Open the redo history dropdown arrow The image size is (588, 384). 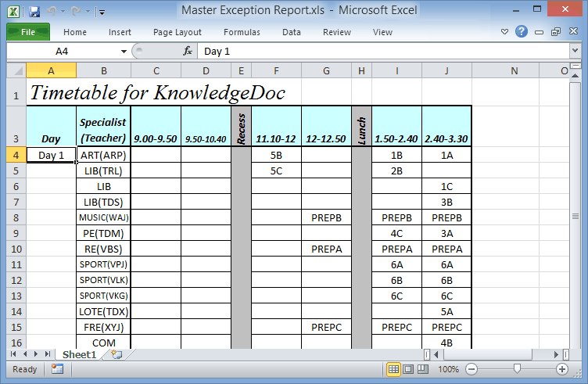pos(88,12)
